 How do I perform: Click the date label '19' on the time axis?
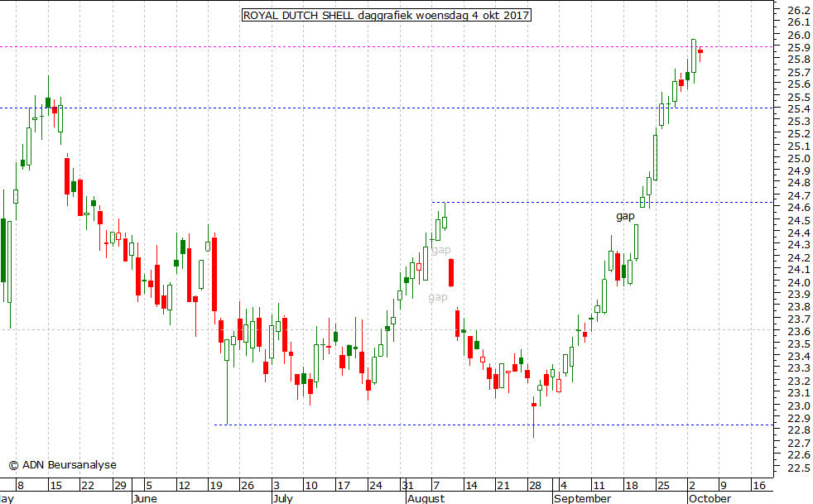pyautogui.click(x=216, y=485)
